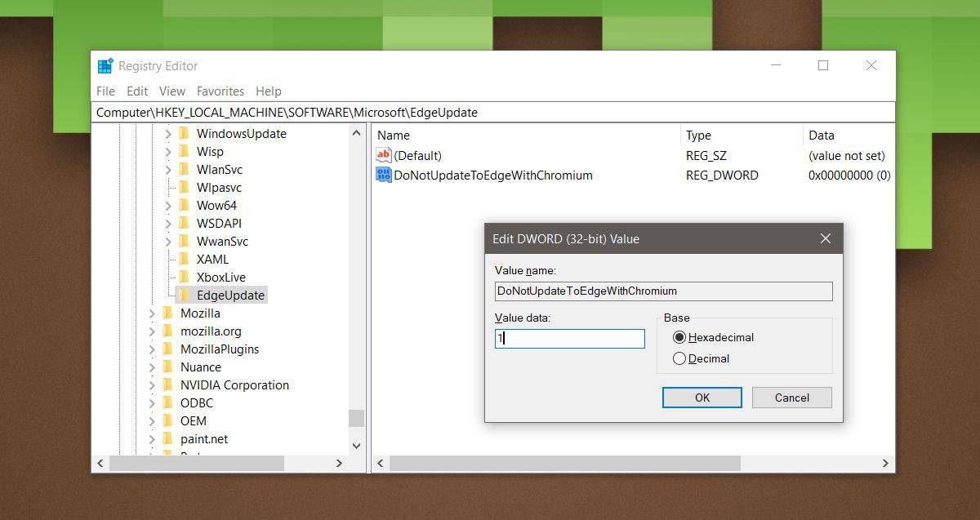The height and width of the screenshot is (520, 980).
Task: Click the tree pane scroll-down arrow
Action: [x=357, y=446]
